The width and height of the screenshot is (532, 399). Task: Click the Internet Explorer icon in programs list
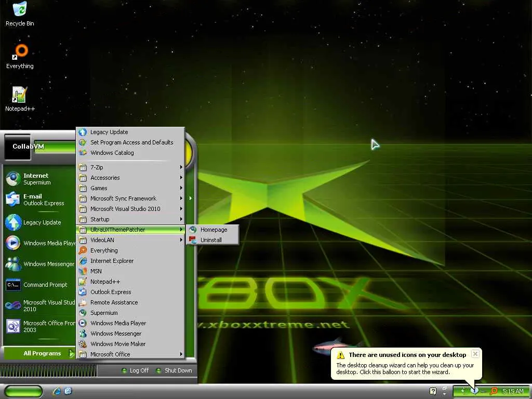click(x=83, y=261)
